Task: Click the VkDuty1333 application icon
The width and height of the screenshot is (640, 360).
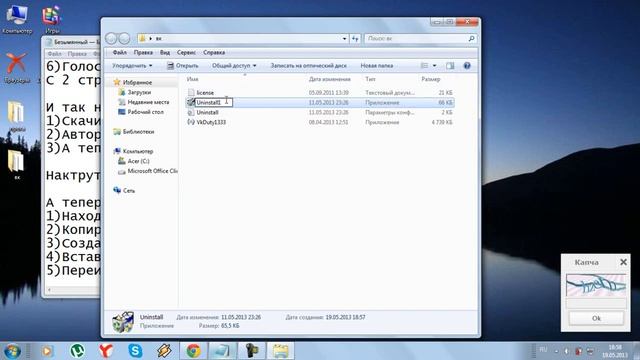Action: [x=191, y=122]
